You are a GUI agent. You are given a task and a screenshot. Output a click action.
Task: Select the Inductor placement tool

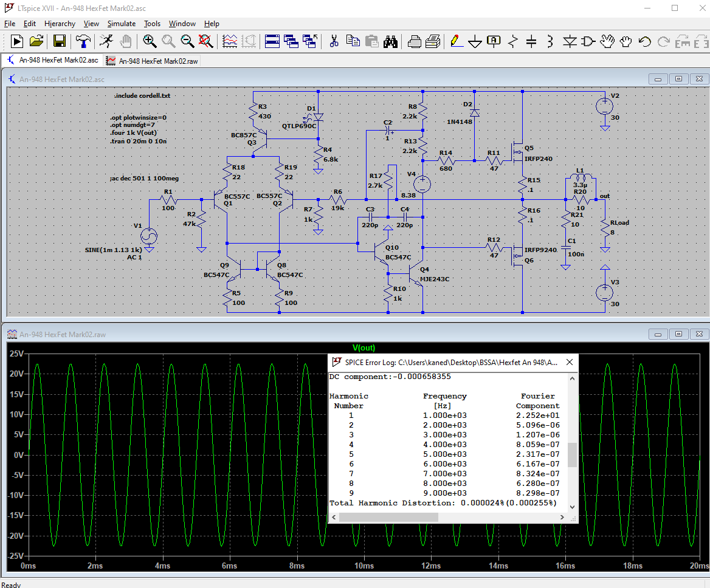point(550,41)
